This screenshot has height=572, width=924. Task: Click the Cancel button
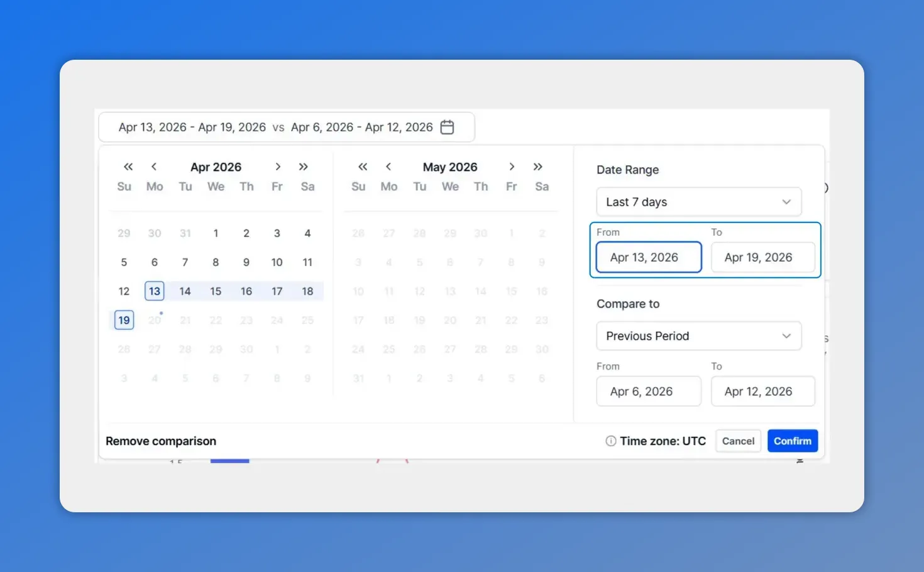(x=738, y=441)
